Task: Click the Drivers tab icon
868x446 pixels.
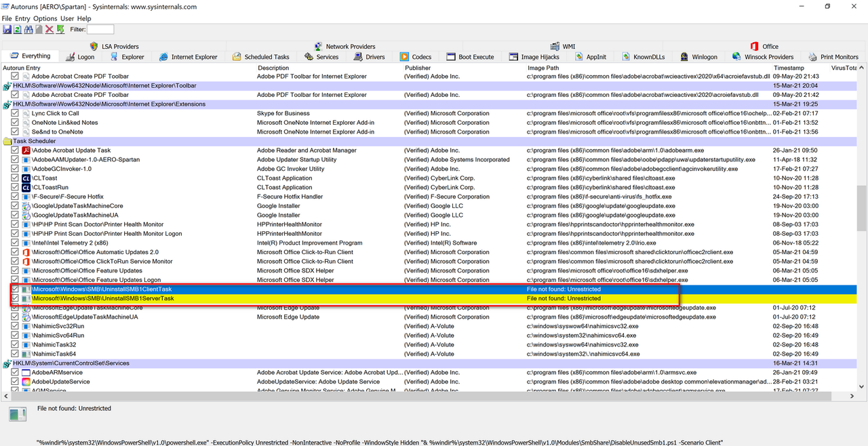Action: click(357, 57)
